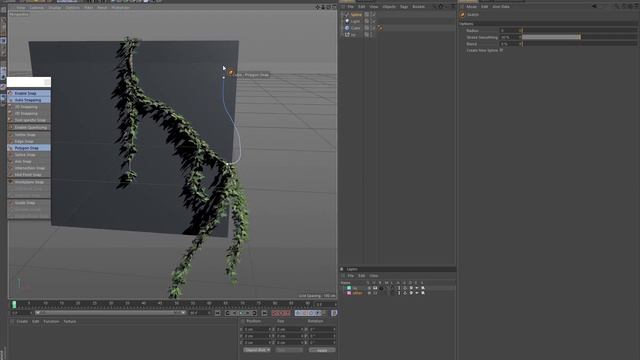The height and width of the screenshot is (360, 640).
Task: Select the Cube object in Object Manager
Action: click(356, 28)
